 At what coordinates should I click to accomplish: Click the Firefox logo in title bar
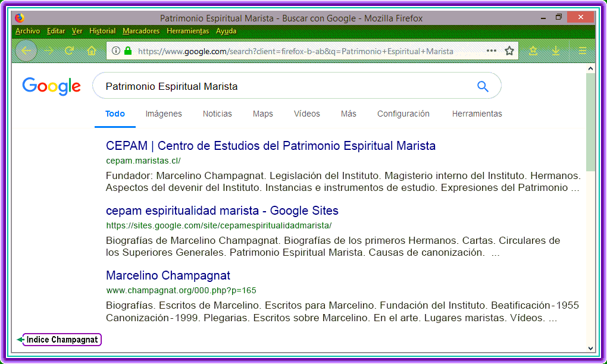[x=20, y=18]
